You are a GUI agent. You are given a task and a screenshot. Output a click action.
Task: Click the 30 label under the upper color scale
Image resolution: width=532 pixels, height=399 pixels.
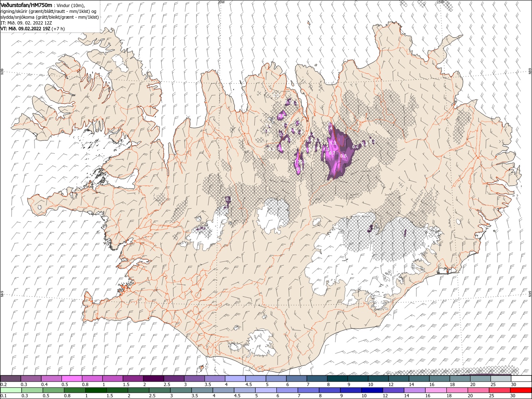point(514,384)
